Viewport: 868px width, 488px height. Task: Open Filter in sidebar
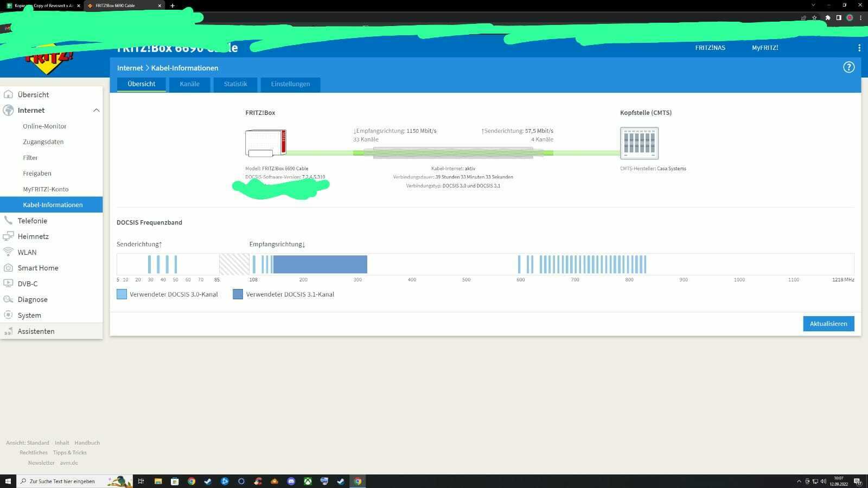point(30,157)
